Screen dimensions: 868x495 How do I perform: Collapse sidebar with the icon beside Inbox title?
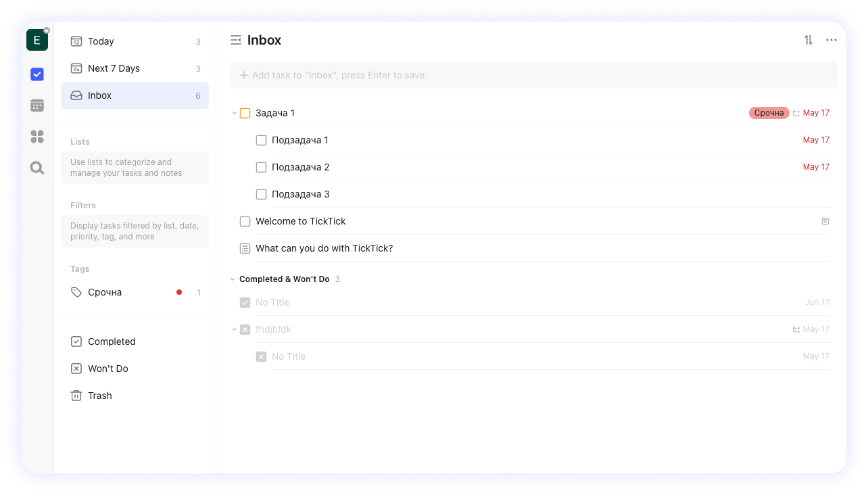(236, 41)
